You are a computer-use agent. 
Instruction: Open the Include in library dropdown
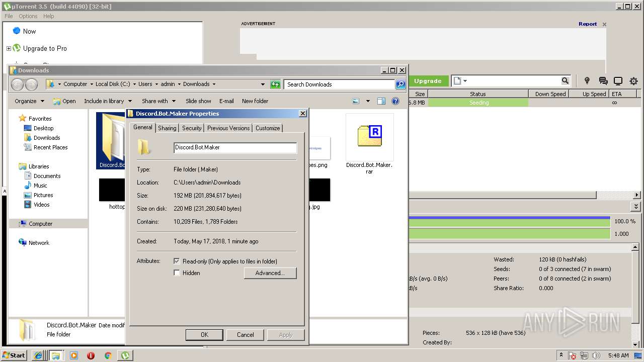tap(108, 101)
